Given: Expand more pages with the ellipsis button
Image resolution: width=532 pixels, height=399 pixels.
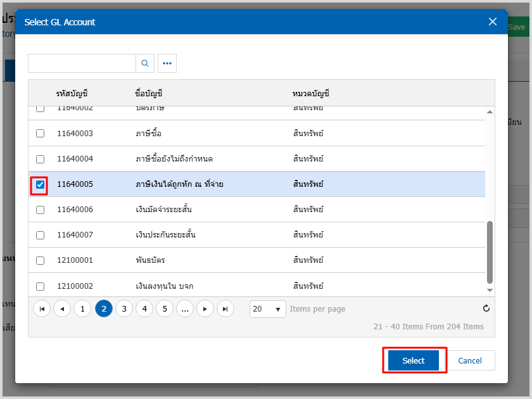Looking at the screenshot, I should pos(184,309).
